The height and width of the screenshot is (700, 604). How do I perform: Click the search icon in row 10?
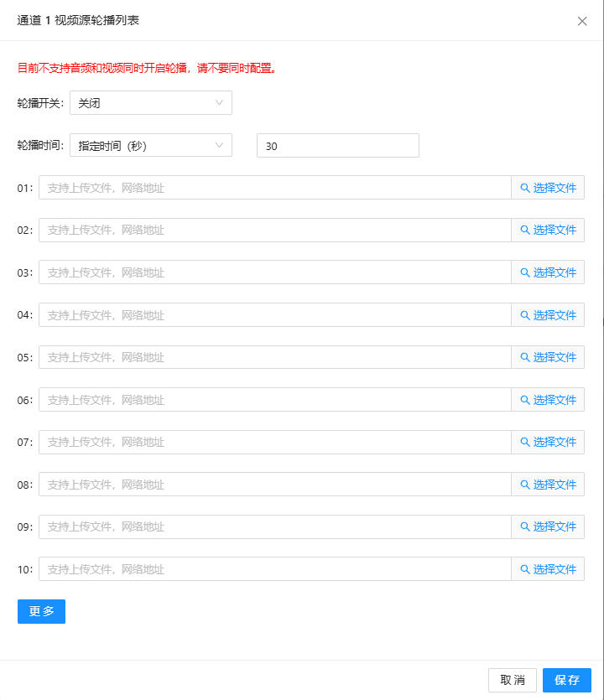[x=525, y=569]
